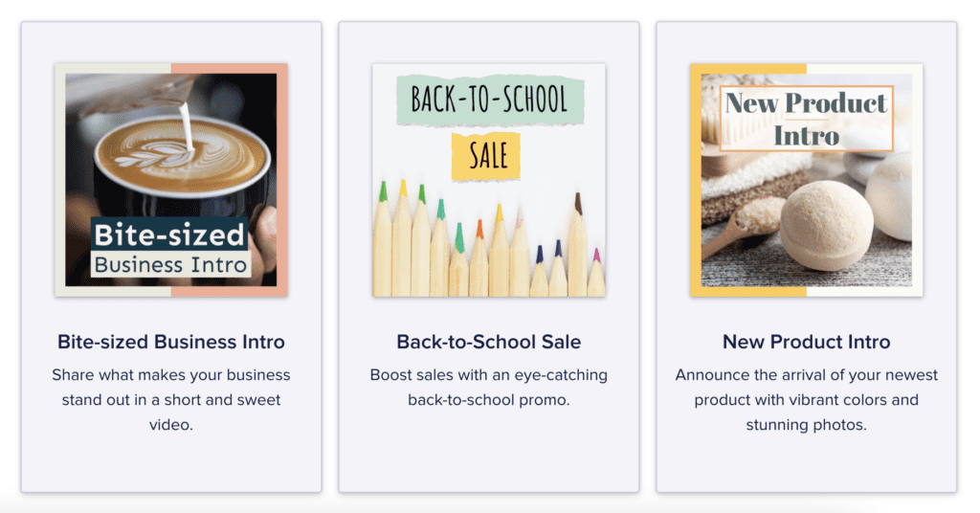Viewport: 980px width, 513px height.
Task: Click the latte art coffee cup
Action: click(x=182, y=158)
